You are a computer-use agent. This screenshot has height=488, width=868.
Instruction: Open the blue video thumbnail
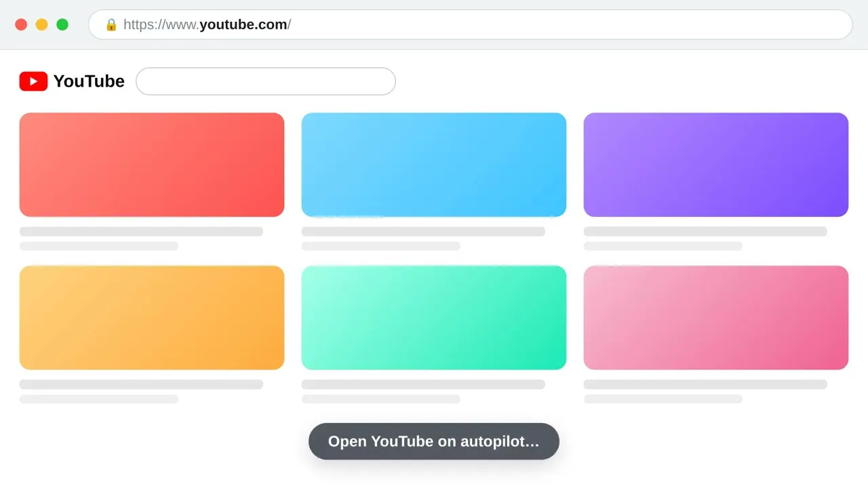(434, 165)
